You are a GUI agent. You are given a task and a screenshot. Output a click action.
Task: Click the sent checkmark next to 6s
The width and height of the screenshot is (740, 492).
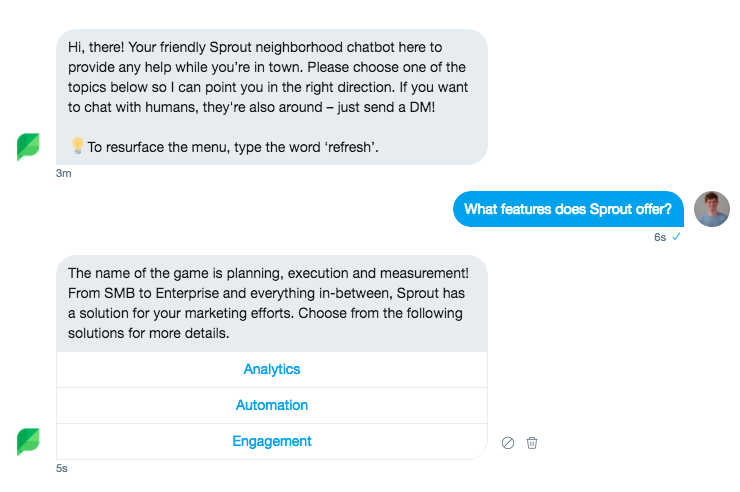pos(677,237)
